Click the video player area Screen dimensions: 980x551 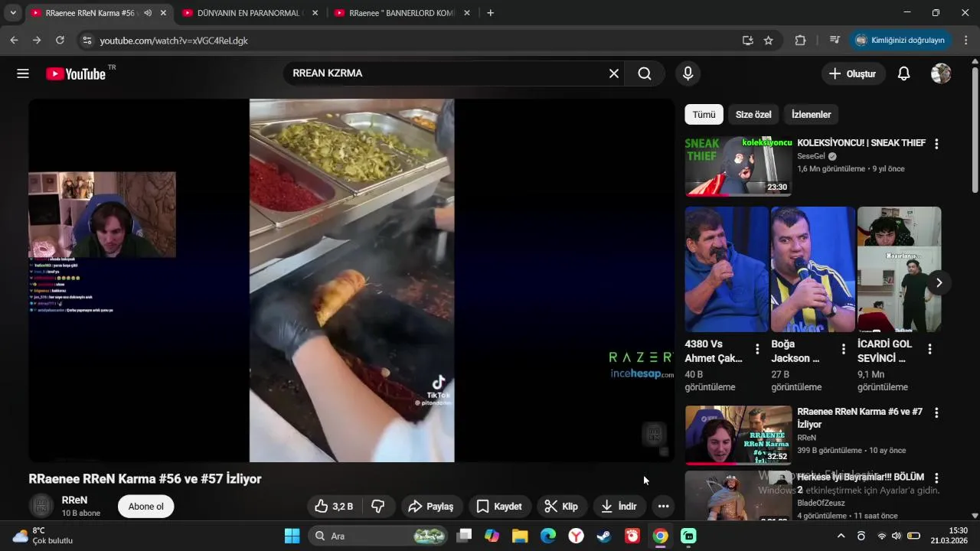pos(351,280)
